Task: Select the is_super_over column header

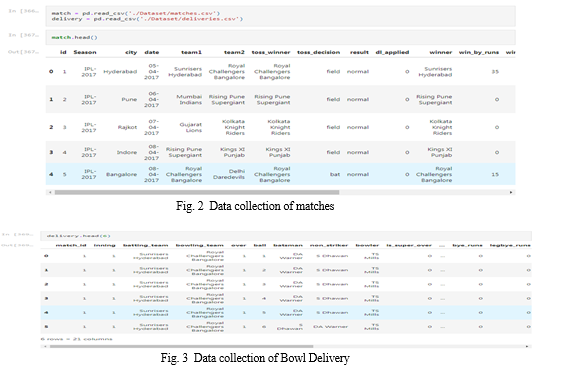Action: [x=409, y=245]
